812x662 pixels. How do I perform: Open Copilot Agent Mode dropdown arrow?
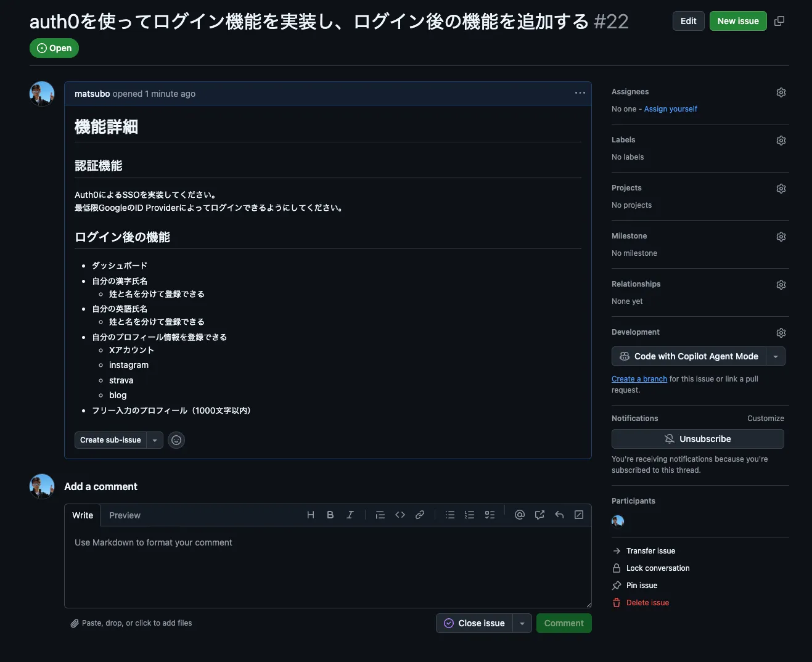coord(776,356)
